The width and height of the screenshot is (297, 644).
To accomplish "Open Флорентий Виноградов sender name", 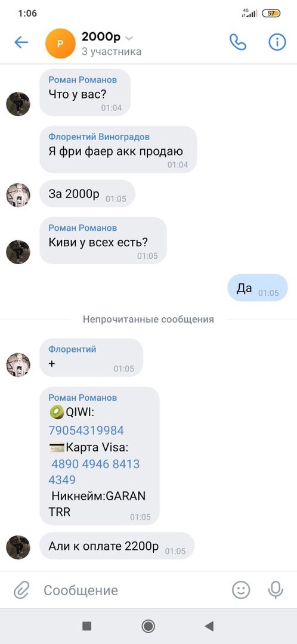I will click(99, 137).
